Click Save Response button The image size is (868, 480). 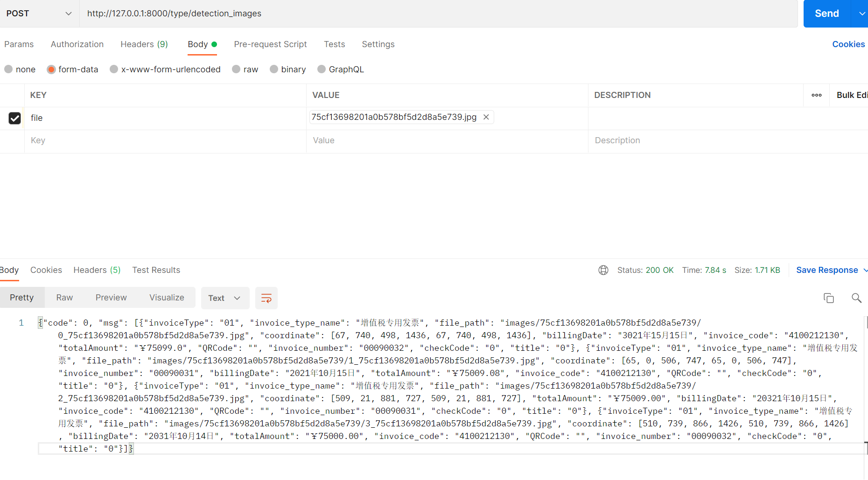pyautogui.click(x=827, y=270)
